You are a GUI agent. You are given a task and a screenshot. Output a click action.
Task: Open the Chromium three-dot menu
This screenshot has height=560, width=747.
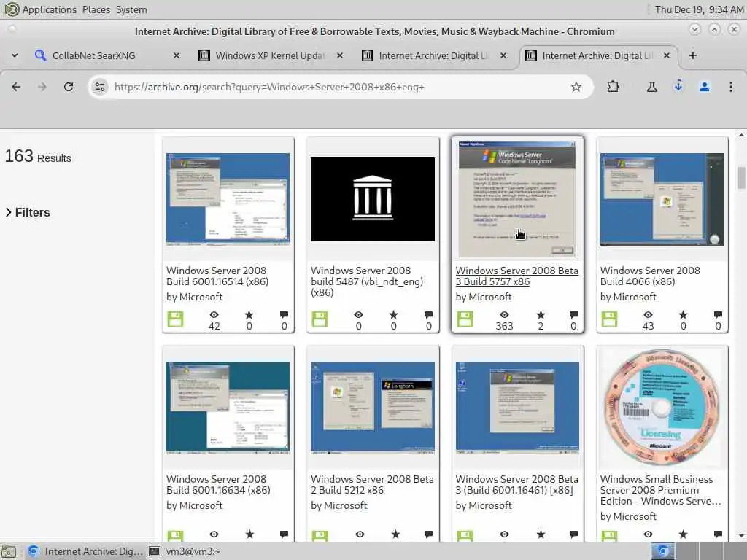[x=731, y=87]
